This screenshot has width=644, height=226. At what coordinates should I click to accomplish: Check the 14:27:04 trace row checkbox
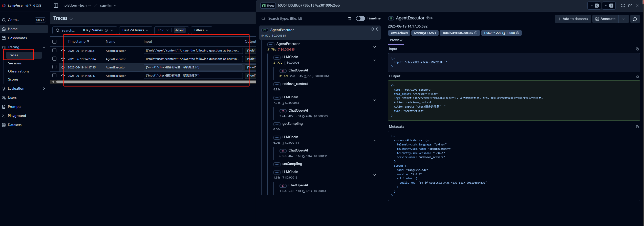pyautogui.click(x=54, y=59)
